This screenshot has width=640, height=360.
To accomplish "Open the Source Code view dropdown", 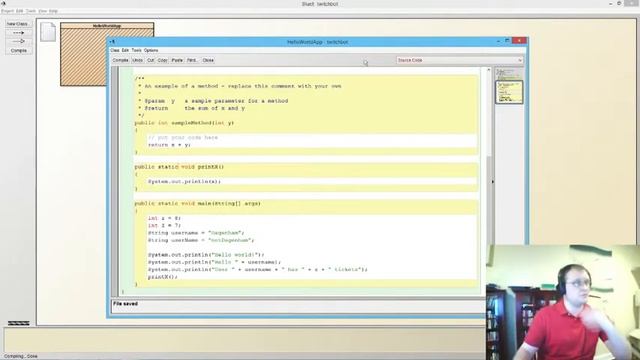I will (x=460, y=60).
